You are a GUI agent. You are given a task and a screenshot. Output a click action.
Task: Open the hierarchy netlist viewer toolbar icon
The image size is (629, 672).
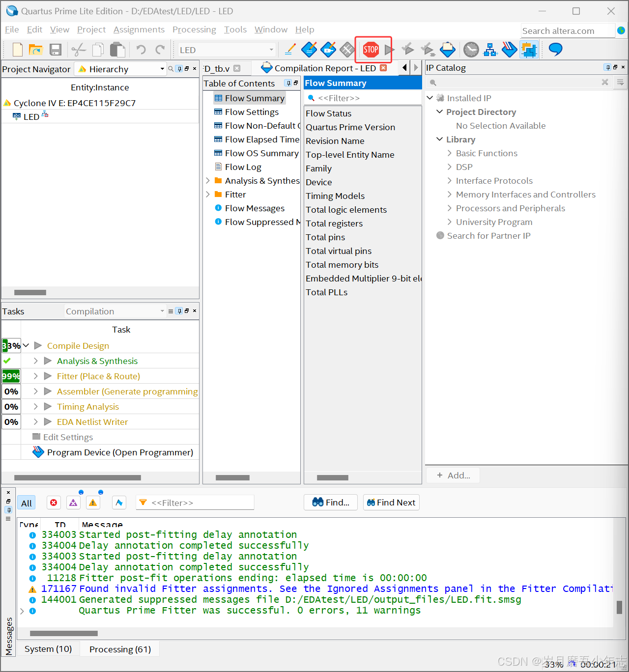click(490, 49)
